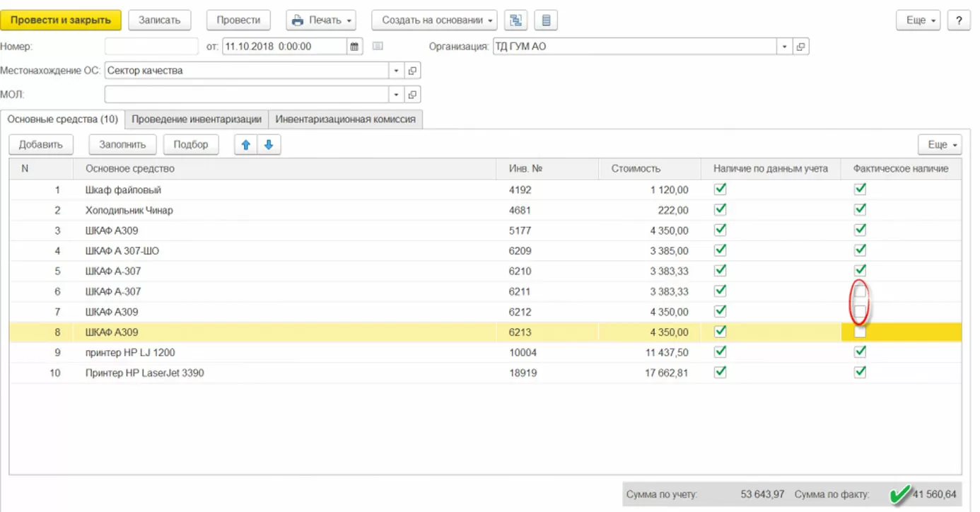
Task: Open the Местонахождение ОС record with open icon
Action: [x=412, y=71]
